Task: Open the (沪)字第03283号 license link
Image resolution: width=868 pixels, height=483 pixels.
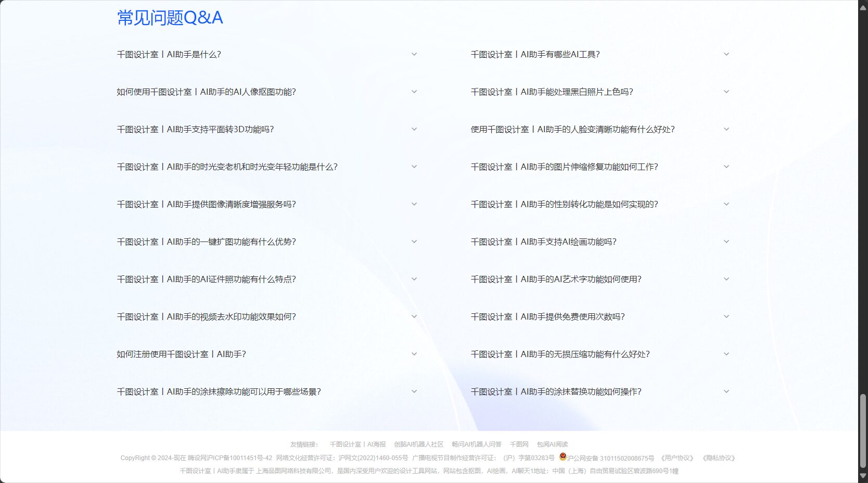Action: [529, 458]
